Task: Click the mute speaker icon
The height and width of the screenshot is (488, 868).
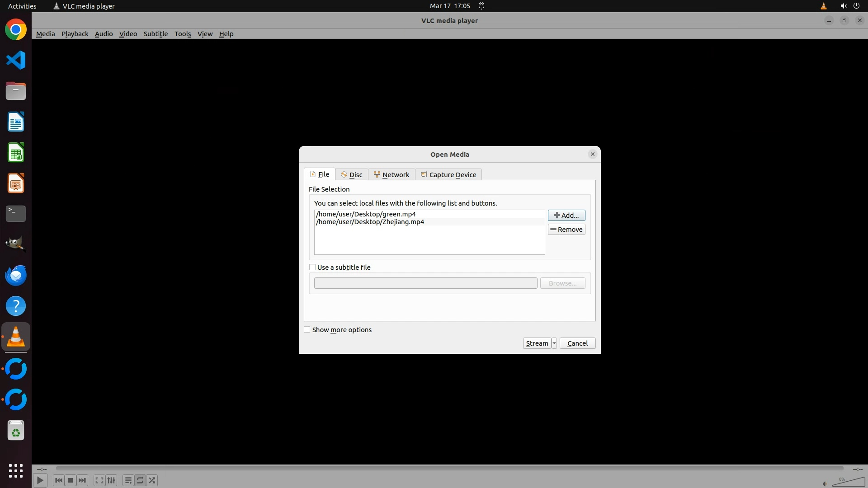Action: point(824,483)
